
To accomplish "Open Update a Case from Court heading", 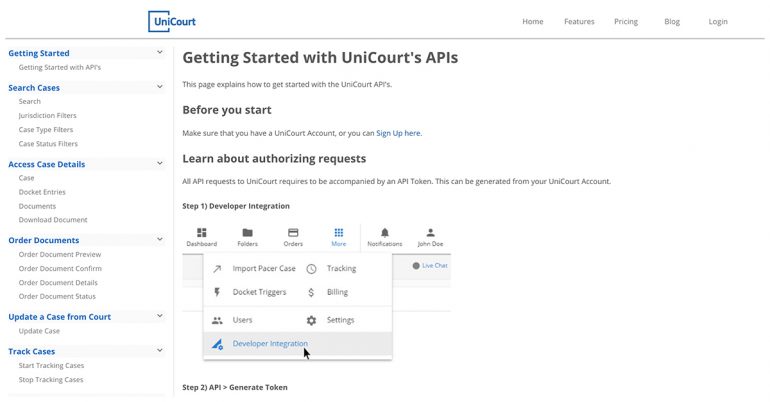I will (59, 317).
